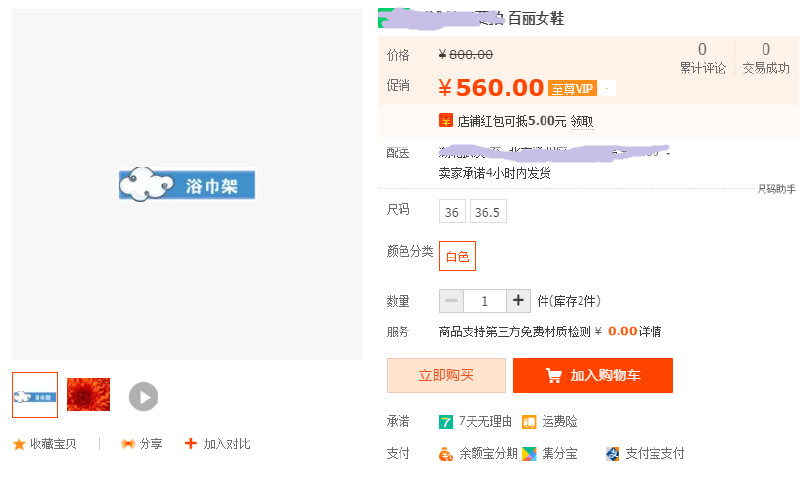Click the red envelope coupon icon
This screenshot has width=800, height=478.
446,121
